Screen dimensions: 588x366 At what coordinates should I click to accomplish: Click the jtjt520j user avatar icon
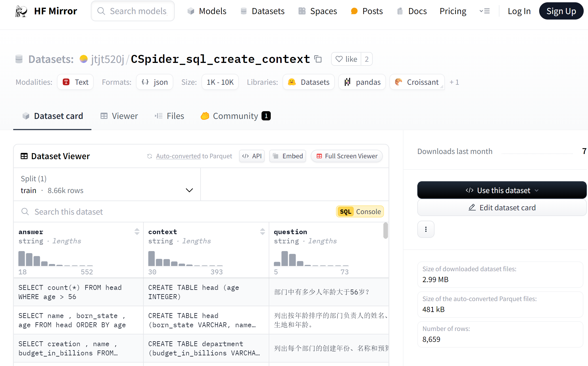84,59
